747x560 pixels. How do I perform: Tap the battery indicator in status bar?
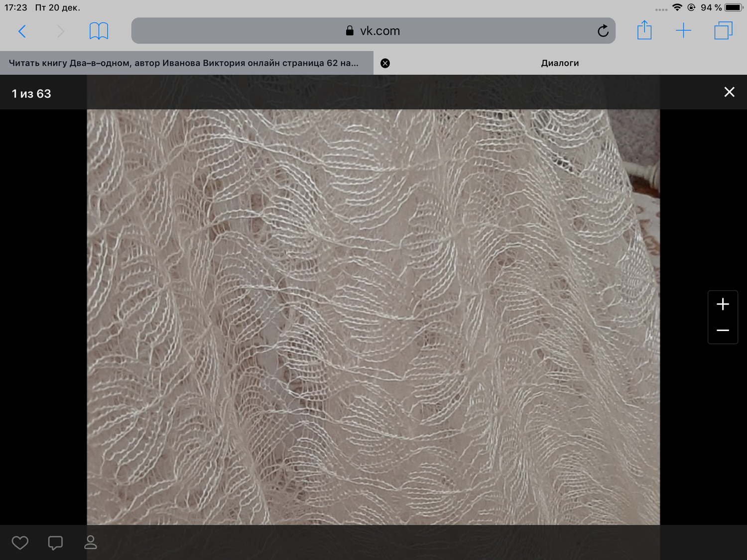pyautogui.click(x=734, y=7)
